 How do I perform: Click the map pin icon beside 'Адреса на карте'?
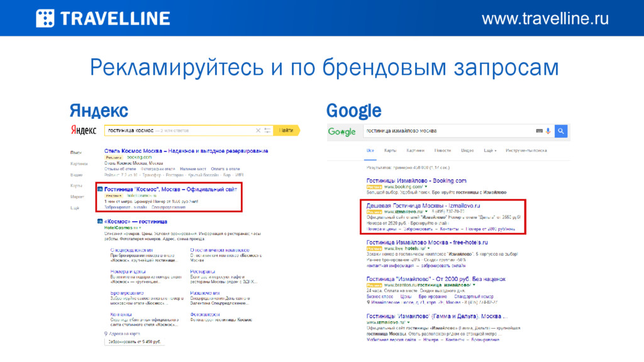[x=106, y=334]
